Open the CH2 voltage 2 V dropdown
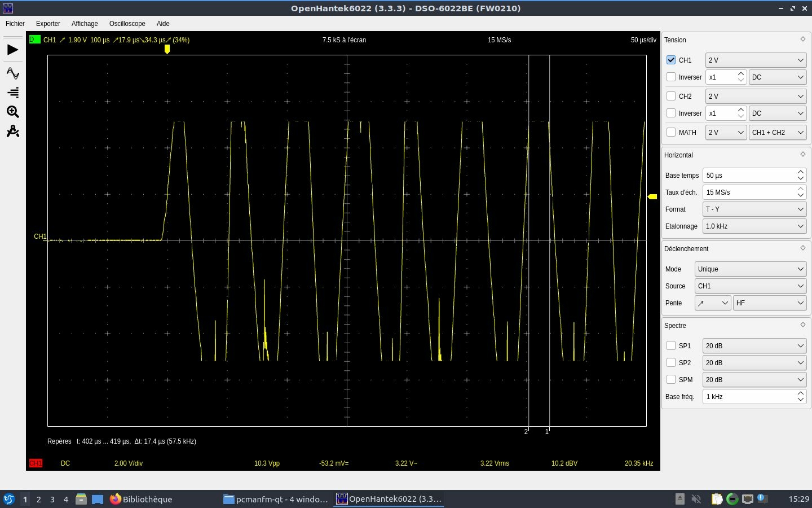The width and height of the screenshot is (812, 508). 756,96
